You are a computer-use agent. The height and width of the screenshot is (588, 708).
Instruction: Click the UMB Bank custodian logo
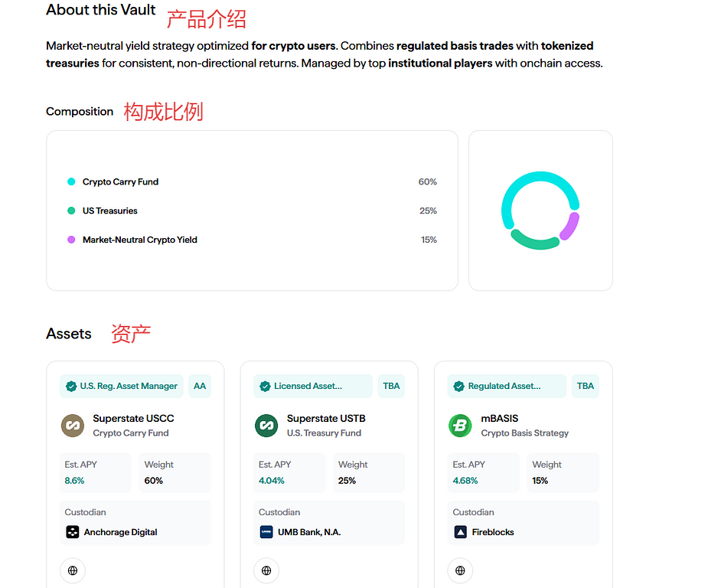pyautogui.click(x=266, y=532)
